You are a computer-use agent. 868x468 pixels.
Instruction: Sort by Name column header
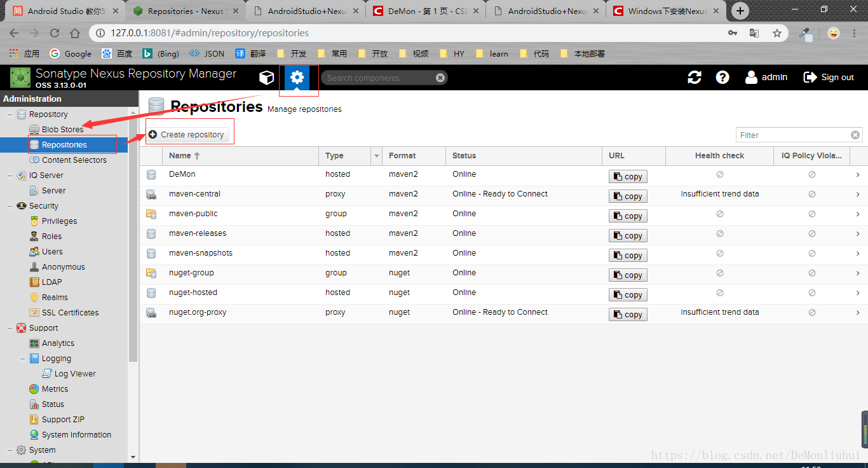pos(241,156)
